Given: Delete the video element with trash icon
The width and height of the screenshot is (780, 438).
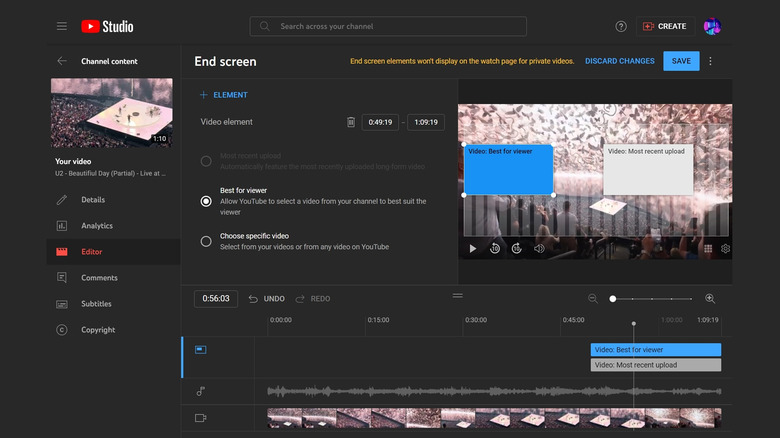Looking at the screenshot, I should pyautogui.click(x=351, y=122).
